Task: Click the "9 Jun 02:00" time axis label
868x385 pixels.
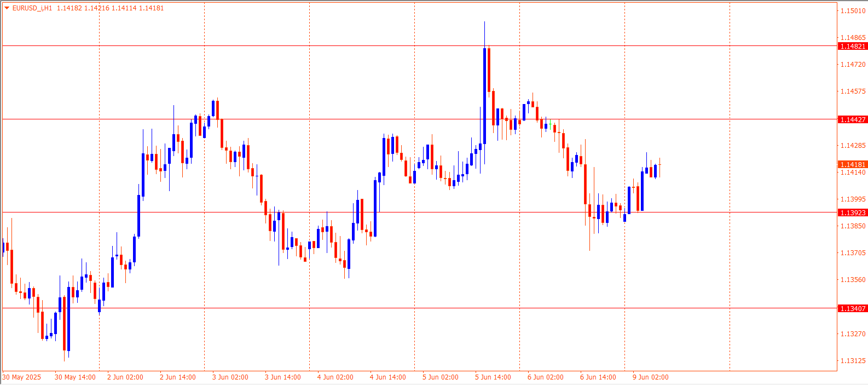Action: 650,377
